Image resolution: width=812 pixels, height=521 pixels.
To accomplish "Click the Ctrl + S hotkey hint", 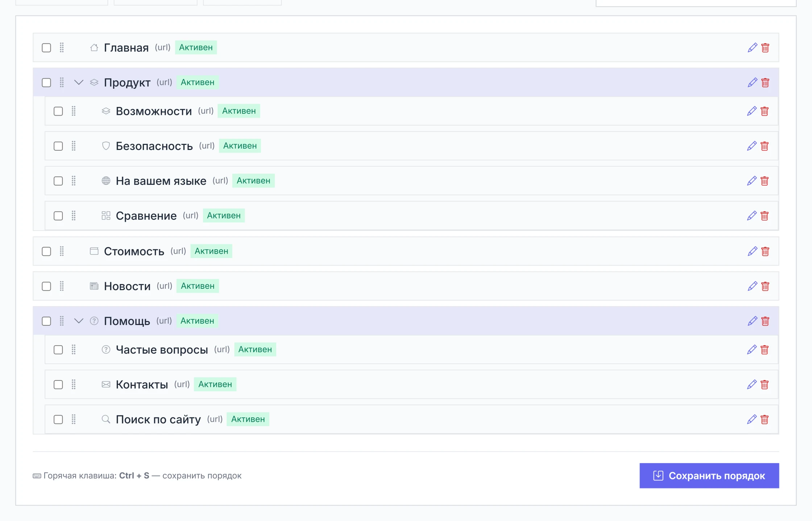I will 134,475.
